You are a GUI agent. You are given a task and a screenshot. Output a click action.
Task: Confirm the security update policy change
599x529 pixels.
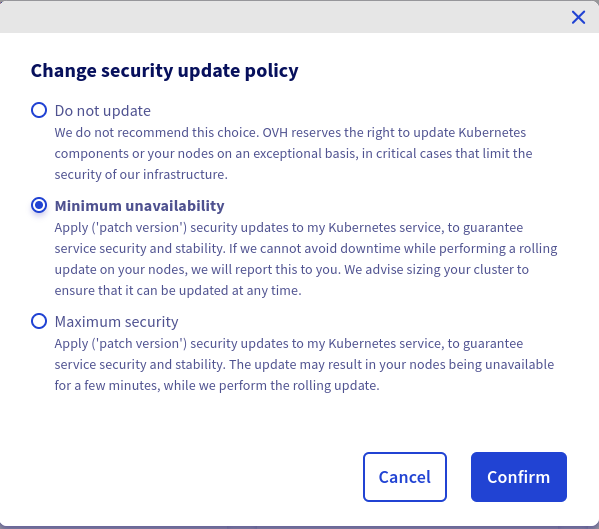tap(518, 477)
